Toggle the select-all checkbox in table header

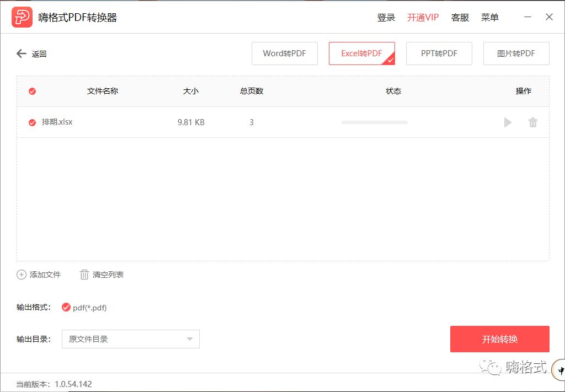click(32, 91)
